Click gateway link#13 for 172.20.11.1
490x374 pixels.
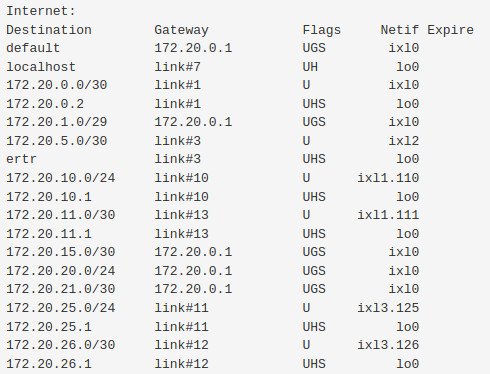tap(181, 234)
